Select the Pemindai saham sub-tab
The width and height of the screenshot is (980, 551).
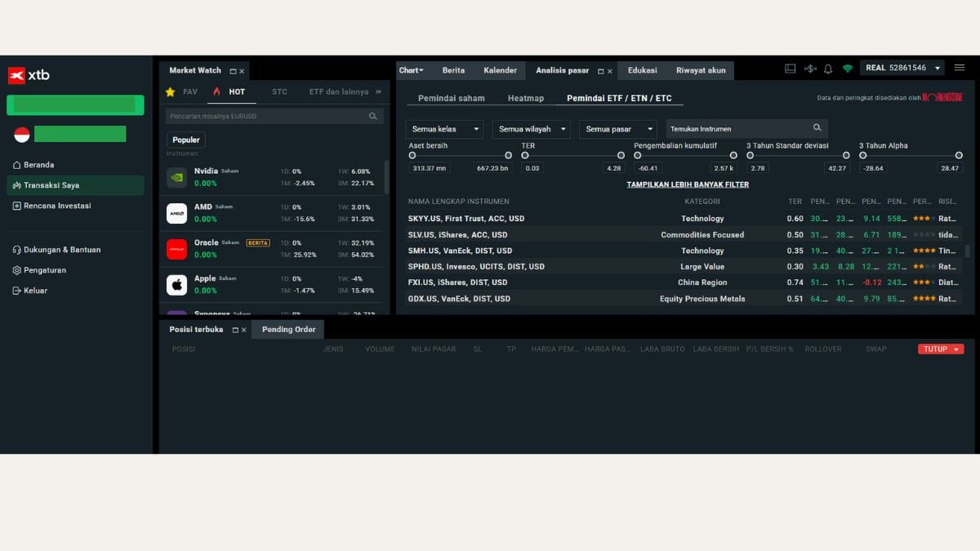(452, 98)
